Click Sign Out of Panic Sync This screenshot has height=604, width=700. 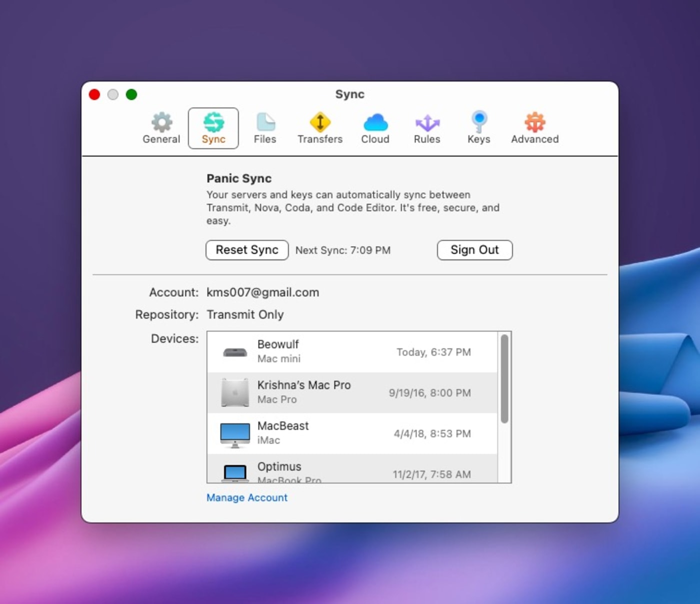coord(474,250)
